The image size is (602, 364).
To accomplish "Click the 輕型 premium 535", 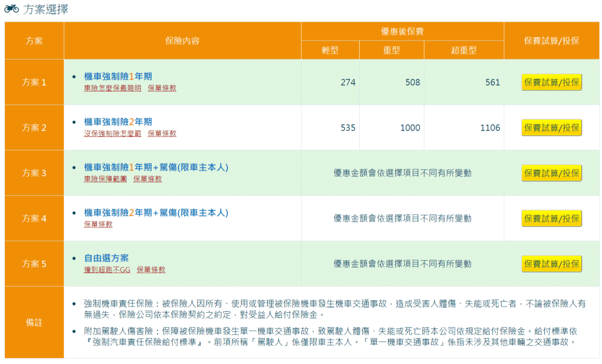I will tap(348, 128).
